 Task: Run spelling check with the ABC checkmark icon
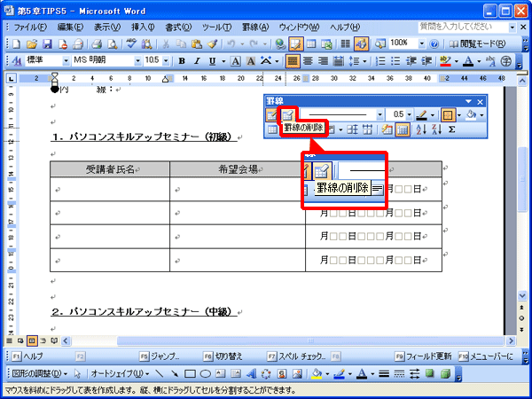click(131, 43)
